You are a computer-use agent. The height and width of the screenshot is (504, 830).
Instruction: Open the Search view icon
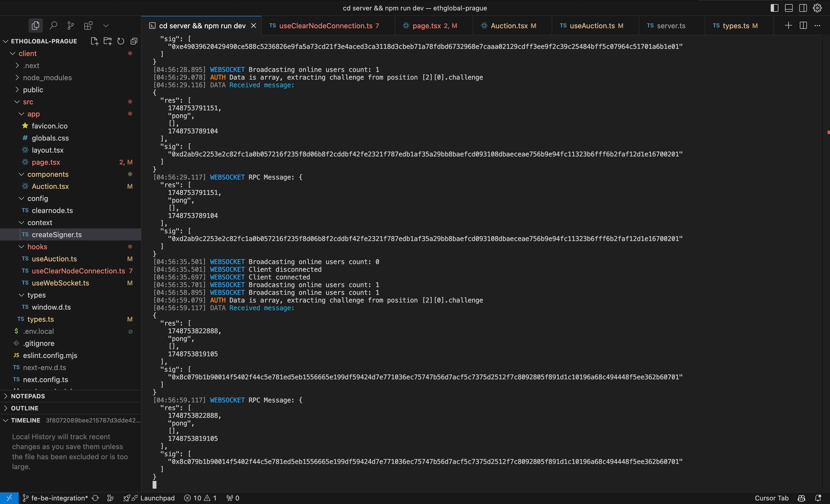point(53,26)
